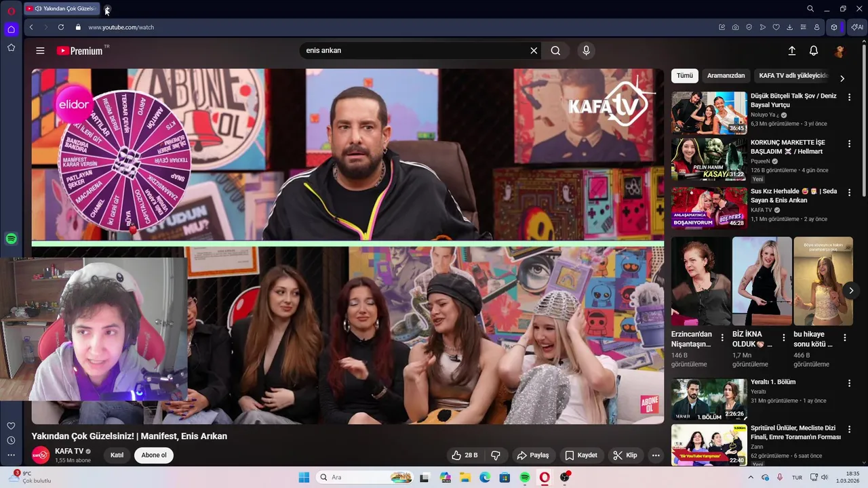Open the YouTube hamburger guide menu
This screenshot has height=488, width=868.
point(40,51)
